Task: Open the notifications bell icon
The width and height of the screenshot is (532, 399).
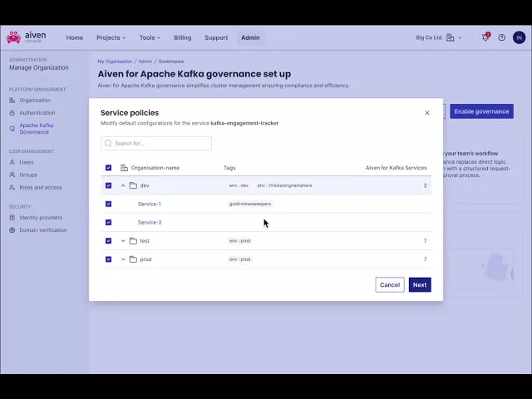Action: [x=485, y=37]
